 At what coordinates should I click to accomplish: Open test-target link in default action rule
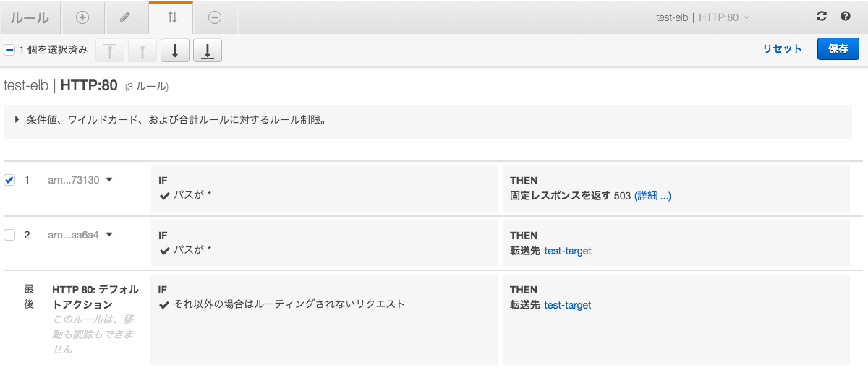568,305
